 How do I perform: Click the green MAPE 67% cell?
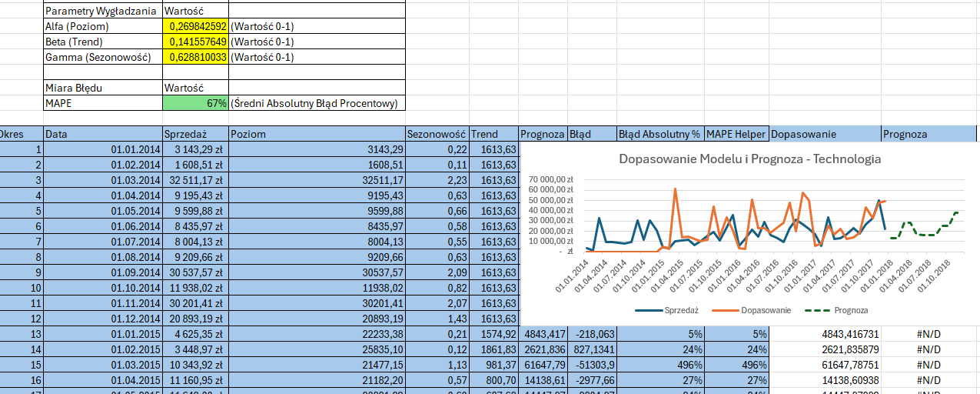195,103
